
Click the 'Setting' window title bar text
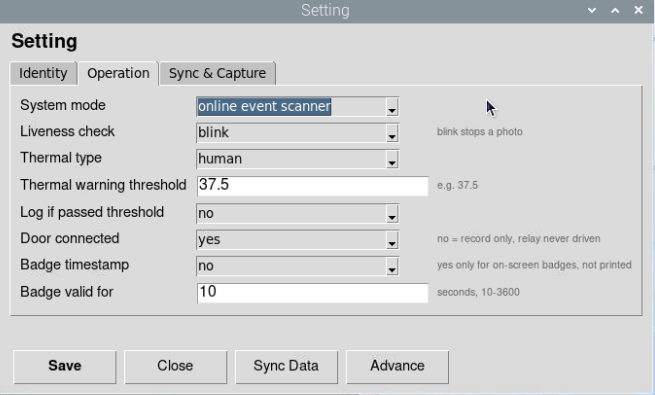[325, 10]
